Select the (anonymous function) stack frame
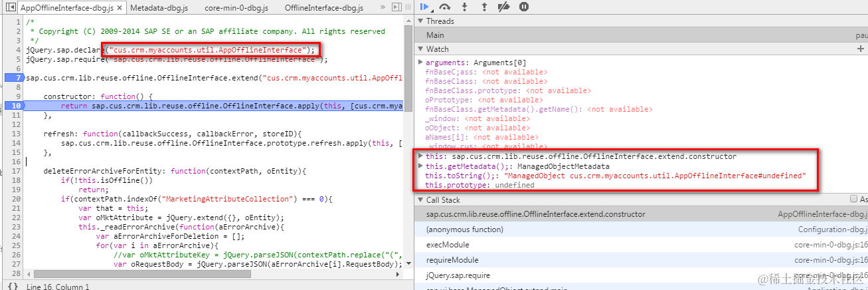The image size is (868, 290). (x=641, y=229)
